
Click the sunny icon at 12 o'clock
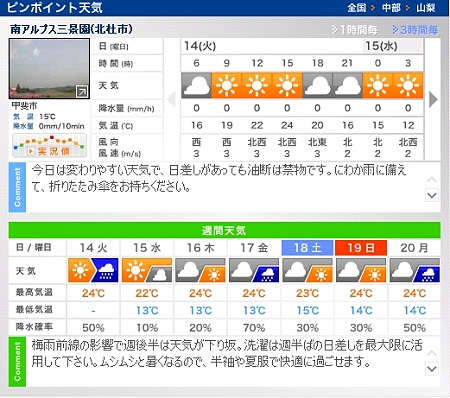[257, 85]
